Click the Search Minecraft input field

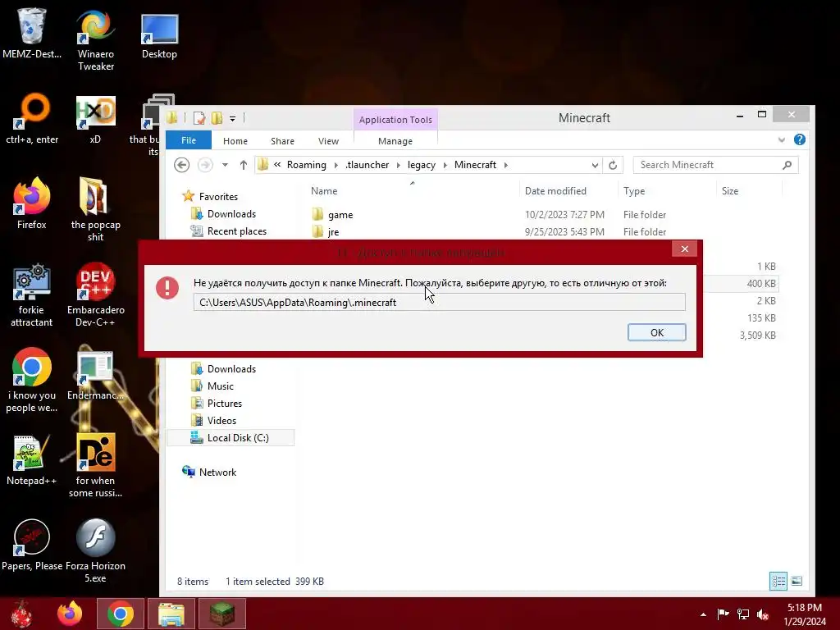(715, 165)
